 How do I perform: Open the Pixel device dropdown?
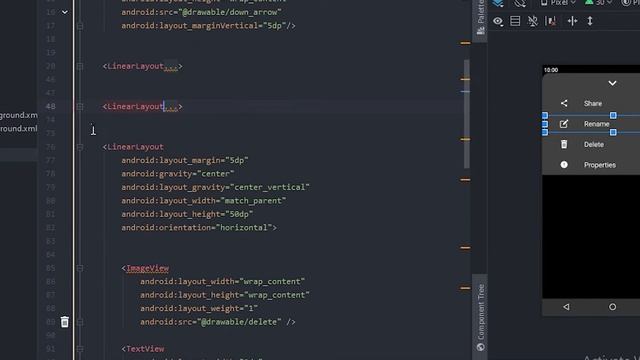pos(558,3)
